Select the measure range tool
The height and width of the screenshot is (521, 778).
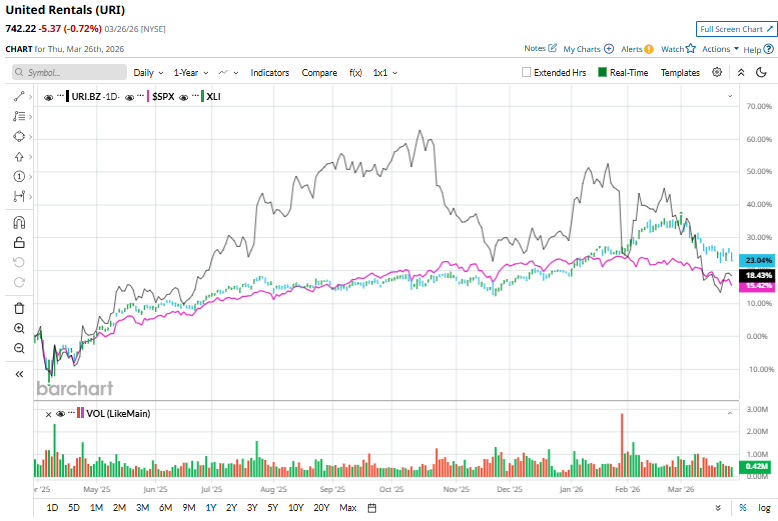point(19,196)
